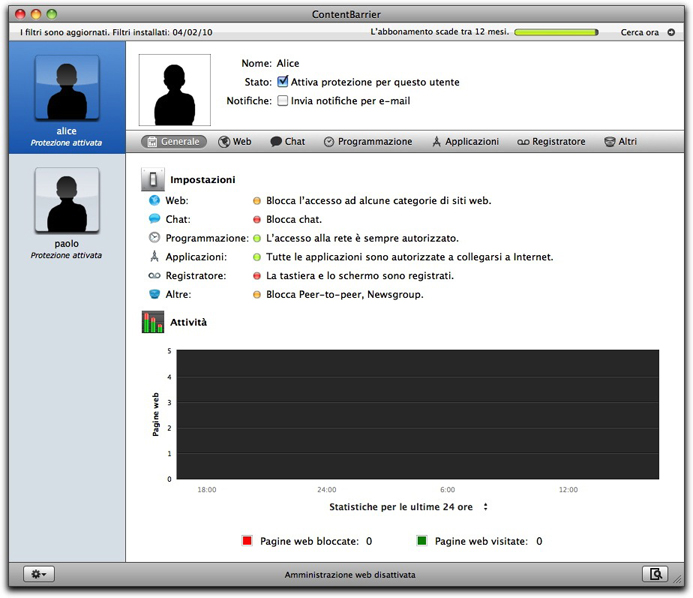Click the Attività bar chart icon
This screenshot has height=598, width=693.
(x=153, y=322)
